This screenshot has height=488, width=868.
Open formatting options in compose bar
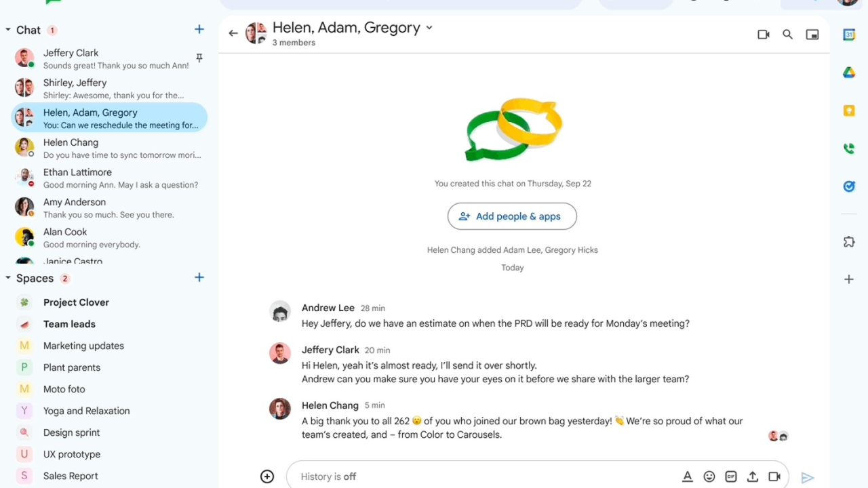(x=688, y=476)
